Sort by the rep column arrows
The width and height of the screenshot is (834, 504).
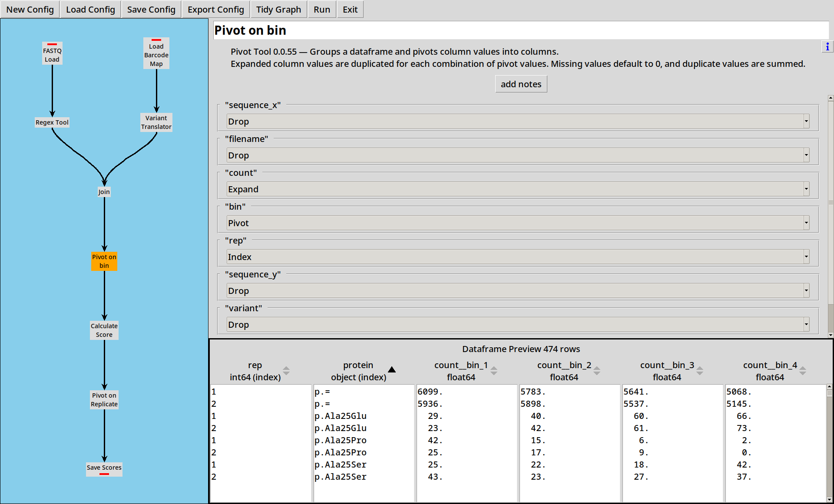coord(286,371)
